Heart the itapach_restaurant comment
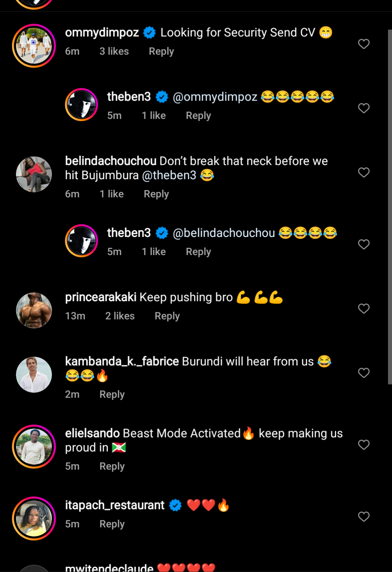392x572 pixels. coord(364,516)
